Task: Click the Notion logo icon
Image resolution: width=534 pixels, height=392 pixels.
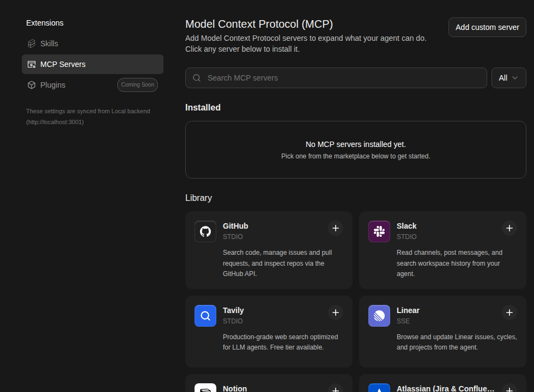Action: tap(205, 388)
